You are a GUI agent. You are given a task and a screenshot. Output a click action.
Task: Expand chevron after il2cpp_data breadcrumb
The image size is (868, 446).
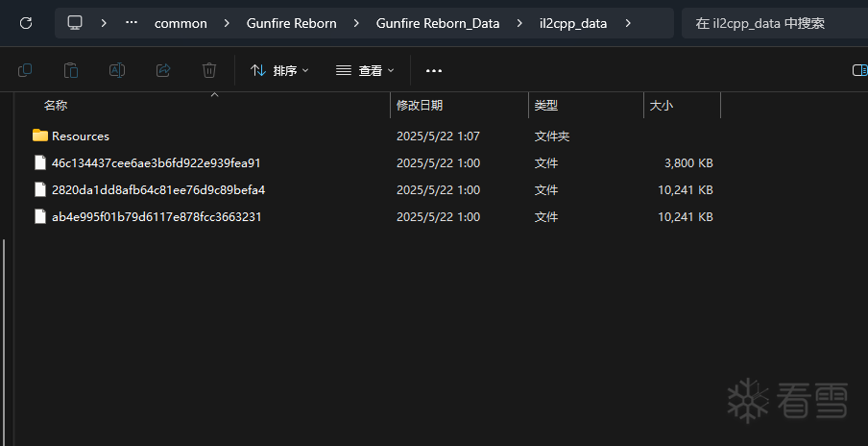point(627,23)
